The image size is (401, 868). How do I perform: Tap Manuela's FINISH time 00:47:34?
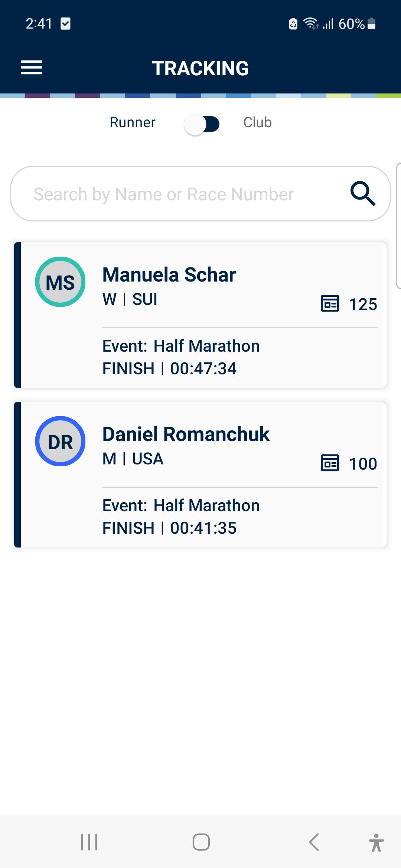(203, 369)
